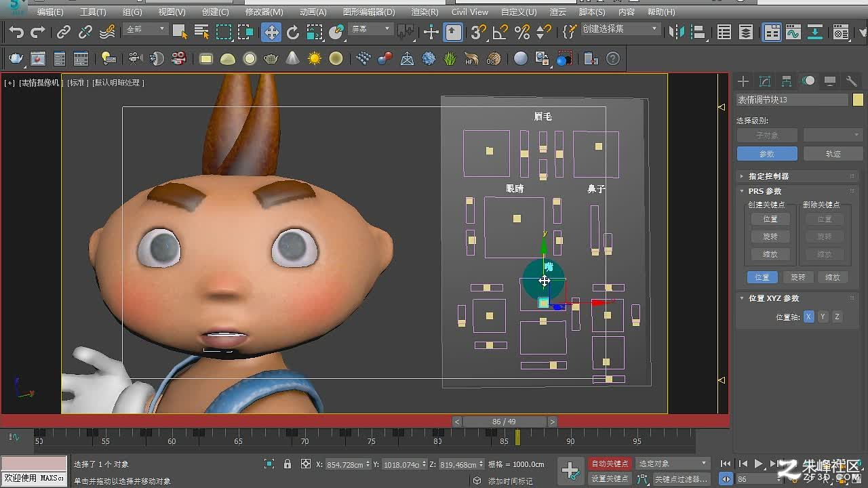Viewport: 868px width, 488px height.
Task: Open the 全部 selection filter dropdown
Action: 144,29
